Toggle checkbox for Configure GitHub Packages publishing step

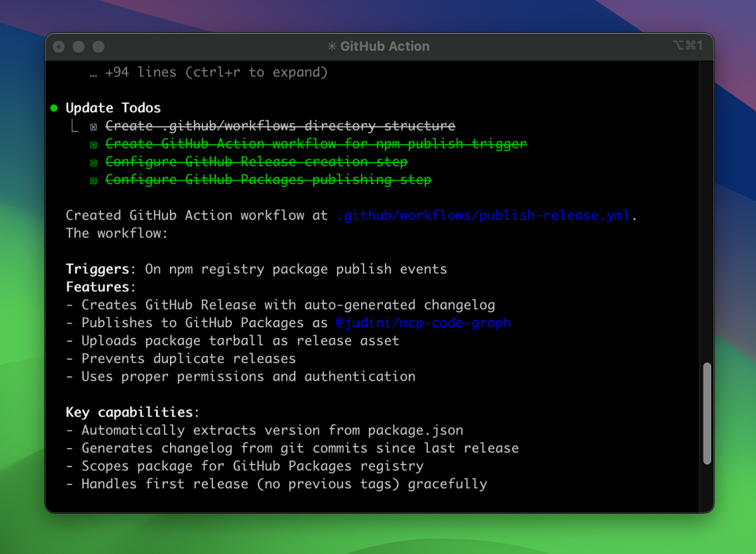coord(93,181)
